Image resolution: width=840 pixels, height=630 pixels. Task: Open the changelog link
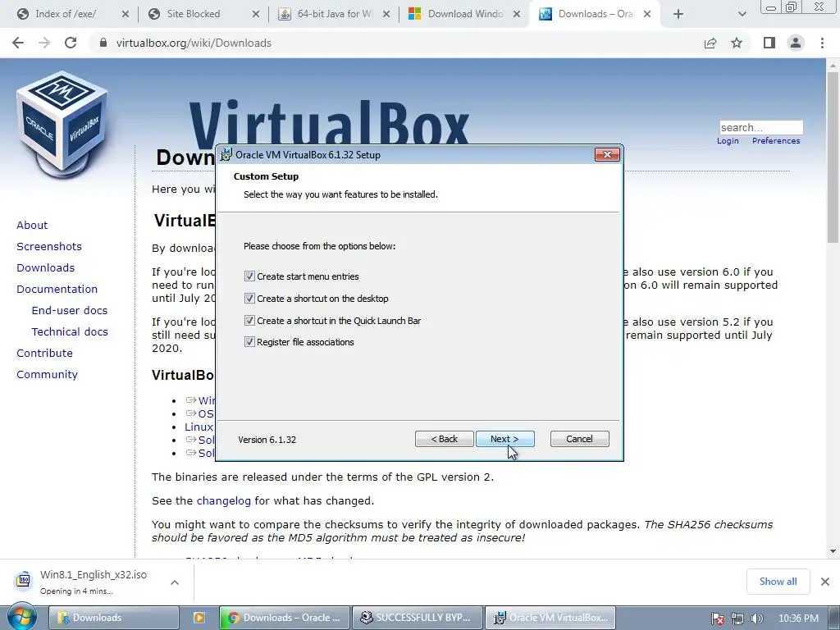[223, 501]
